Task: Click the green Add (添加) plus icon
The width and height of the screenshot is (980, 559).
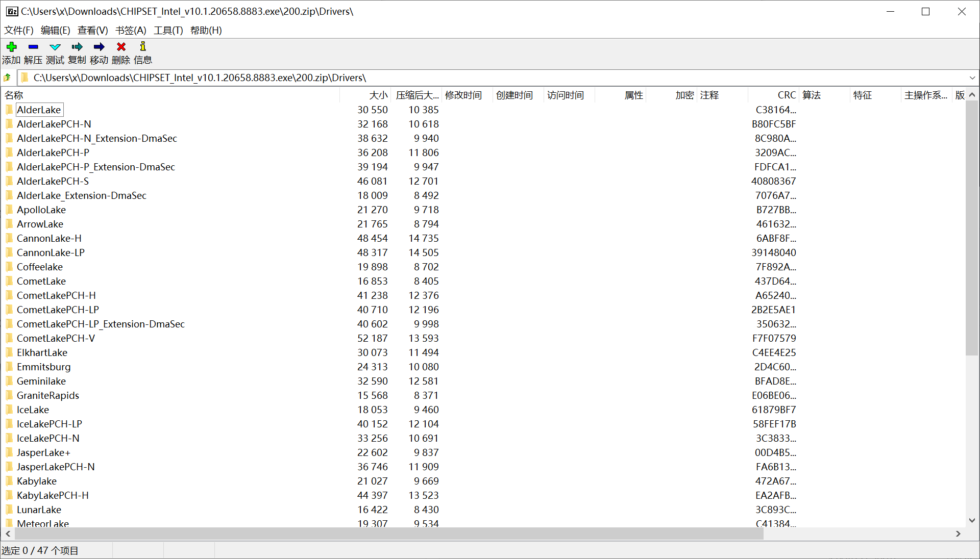Action: click(x=11, y=47)
